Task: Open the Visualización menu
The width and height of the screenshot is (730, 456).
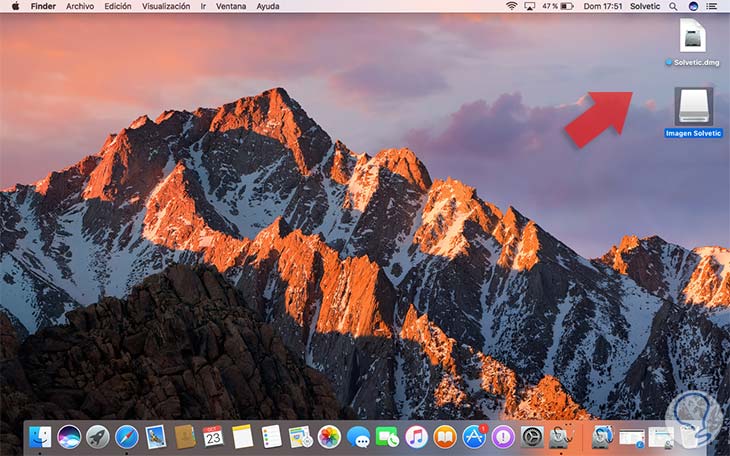Action: point(166,6)
